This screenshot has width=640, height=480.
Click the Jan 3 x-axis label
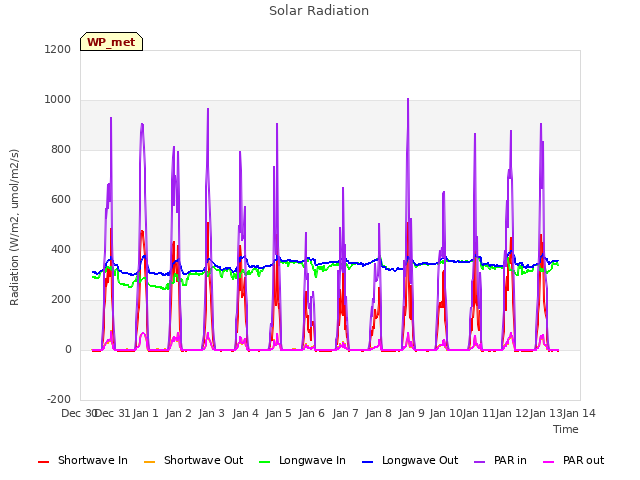(x=212, y=413)
